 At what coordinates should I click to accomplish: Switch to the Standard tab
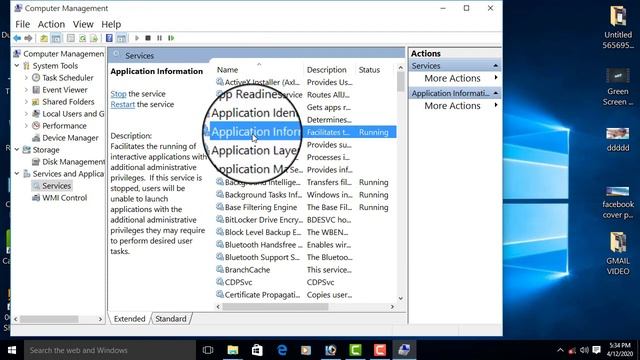pos(171,319)
